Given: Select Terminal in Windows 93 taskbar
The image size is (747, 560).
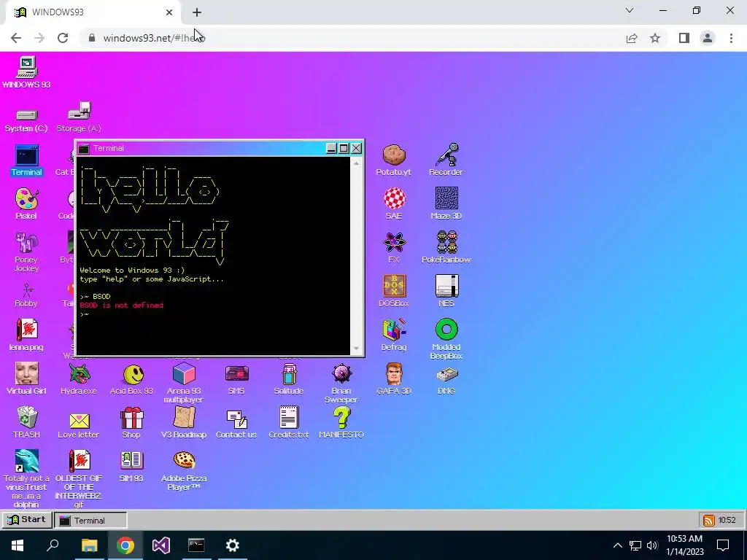Looking at the screenshot, I should coord(90,521).
